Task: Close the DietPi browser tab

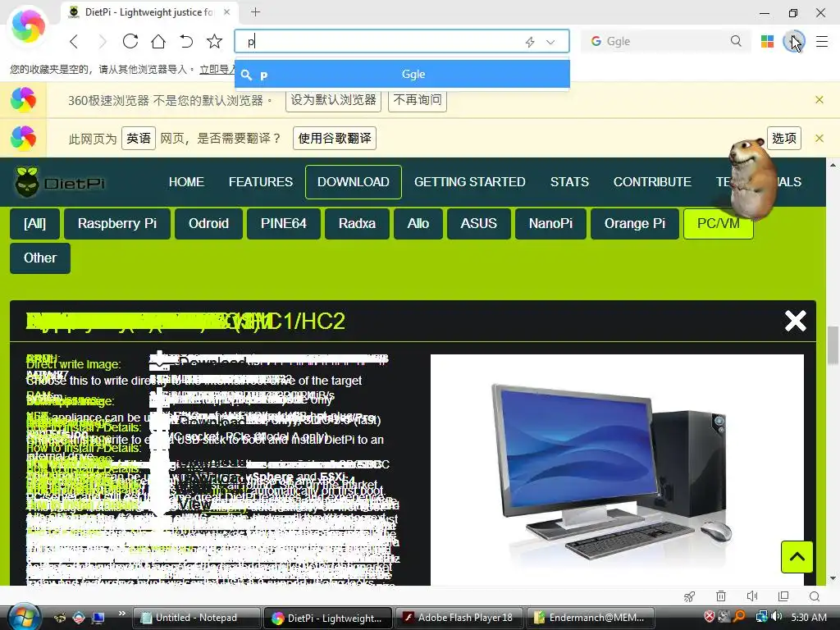Action: pos(226,11)
